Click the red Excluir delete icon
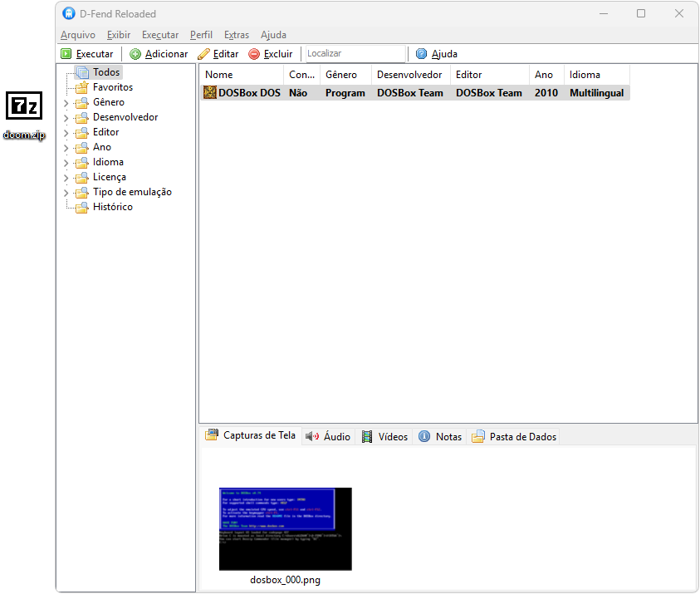700x594 pixels. tap(254, 54)
